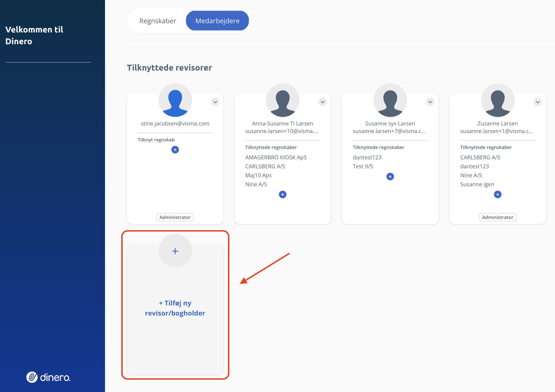Select Test 9/5 under Susanne syv
Screen dimensions: 555x392
click(363, 166)
